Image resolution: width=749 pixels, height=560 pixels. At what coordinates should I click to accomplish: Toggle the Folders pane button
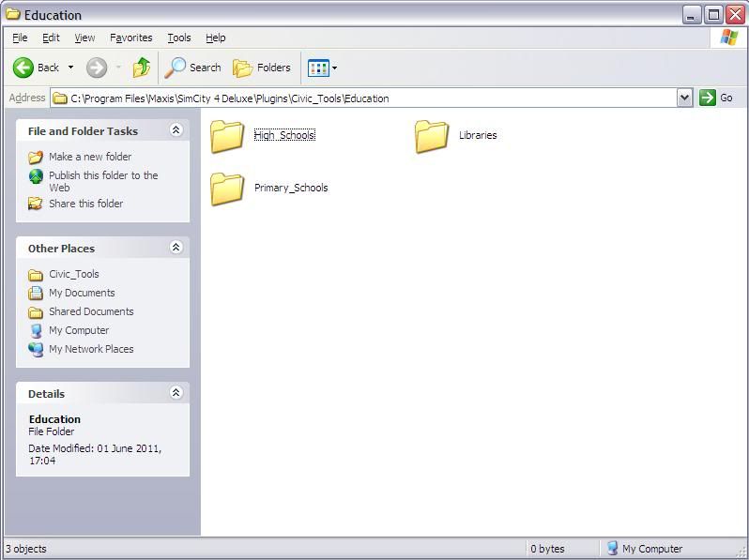(262, 68)
